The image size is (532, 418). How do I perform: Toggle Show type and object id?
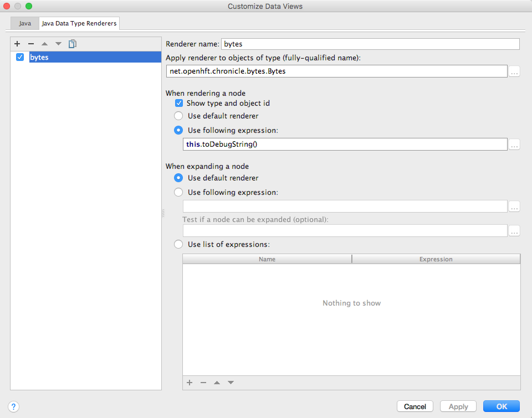[179, 103]
